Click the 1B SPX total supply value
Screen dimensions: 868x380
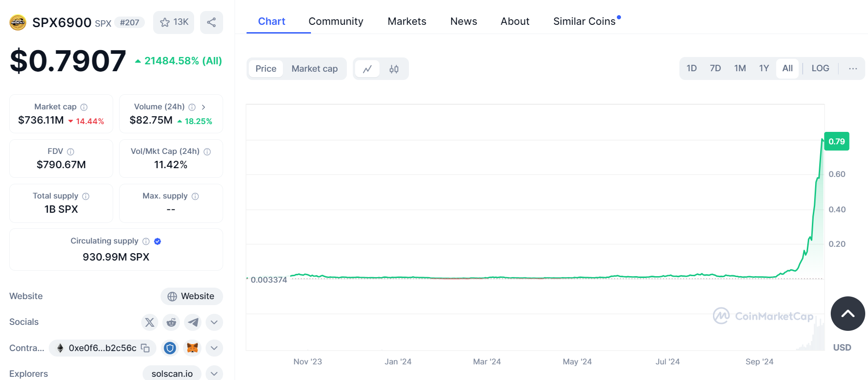(x=61, y=210)
